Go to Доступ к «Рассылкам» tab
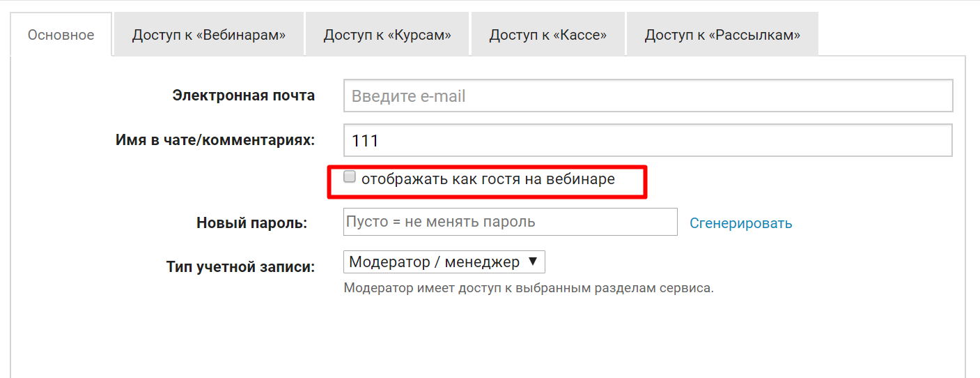This screenshot has width=980, height=378. (x=722, y=35)
